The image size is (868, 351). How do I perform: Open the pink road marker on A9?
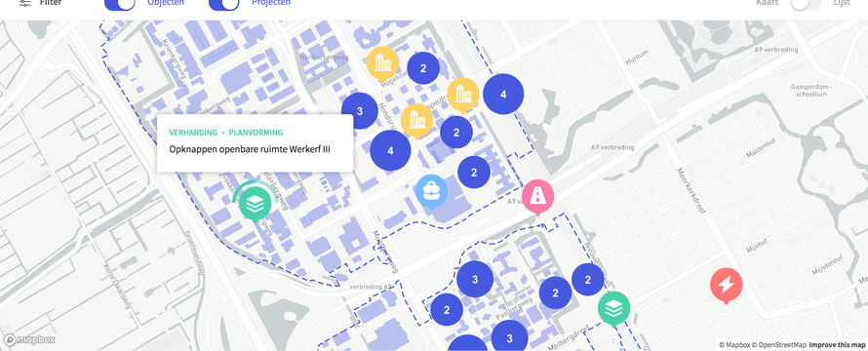[537, 196]
